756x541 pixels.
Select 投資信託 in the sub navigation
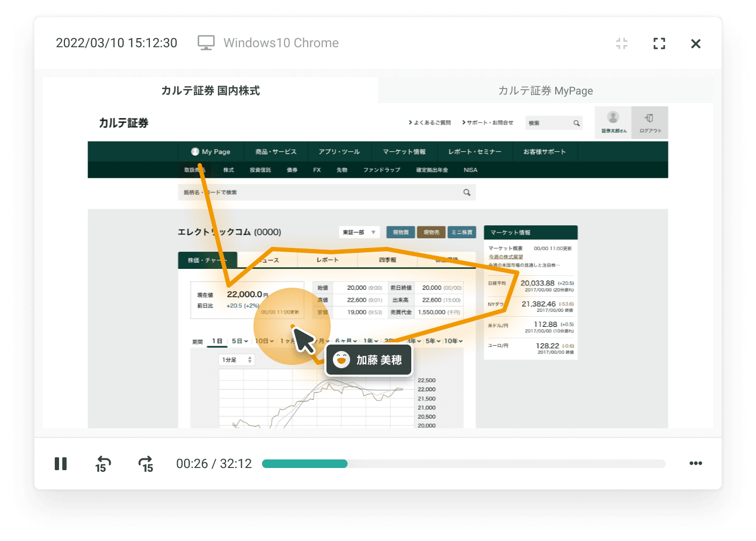(260, 170)
